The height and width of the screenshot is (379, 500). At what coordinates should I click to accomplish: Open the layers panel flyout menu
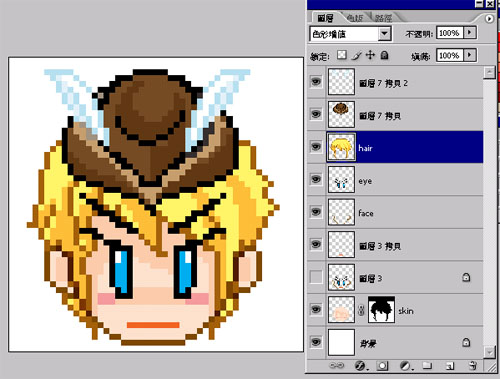pyautogui.click(x=489, y=19)
